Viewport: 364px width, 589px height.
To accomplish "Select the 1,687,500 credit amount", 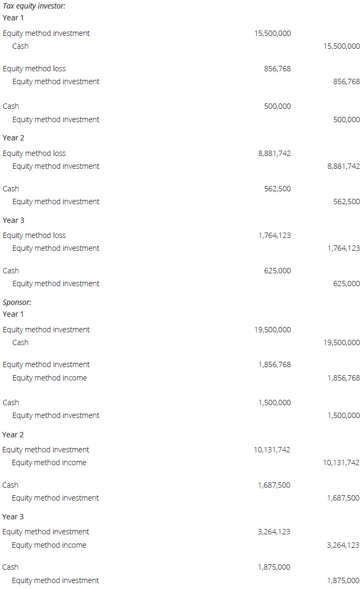I will point(344,498).
